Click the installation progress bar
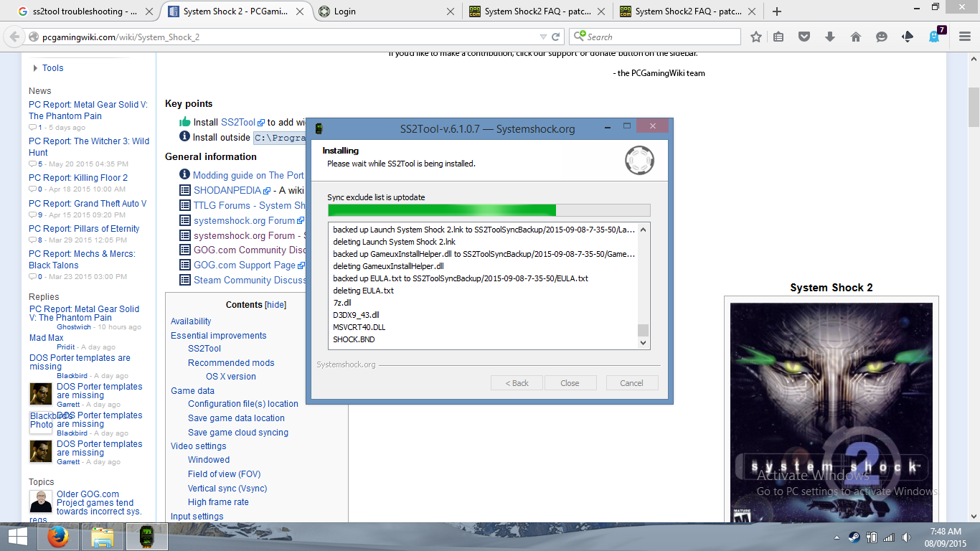The width and height of the screenshot is (980, 551). click(489, 210)
